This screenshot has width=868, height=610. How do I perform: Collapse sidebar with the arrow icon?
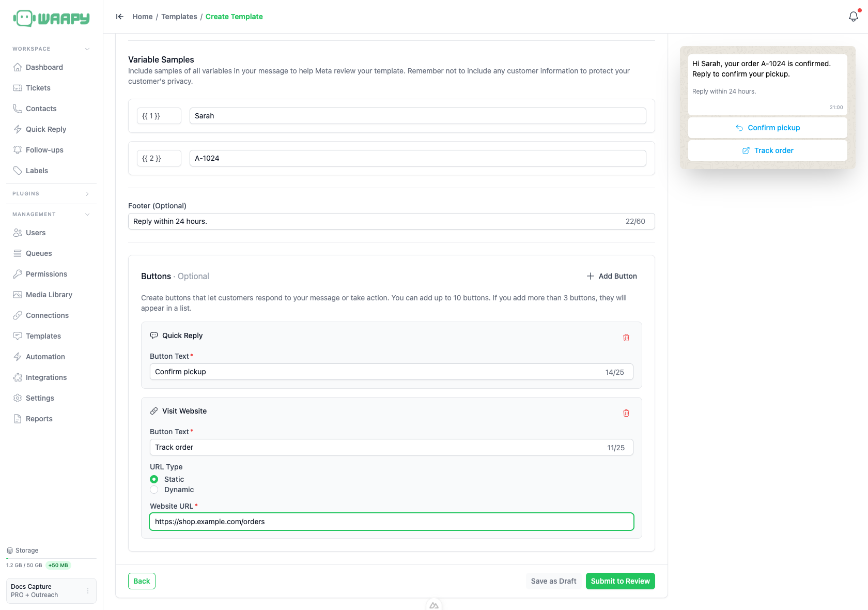click(x=120, y=17)
